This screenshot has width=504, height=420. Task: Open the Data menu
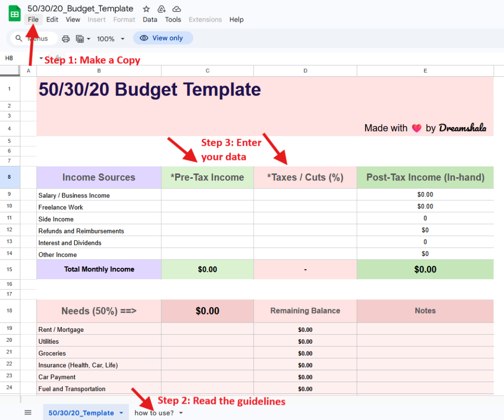coord(150,20)
